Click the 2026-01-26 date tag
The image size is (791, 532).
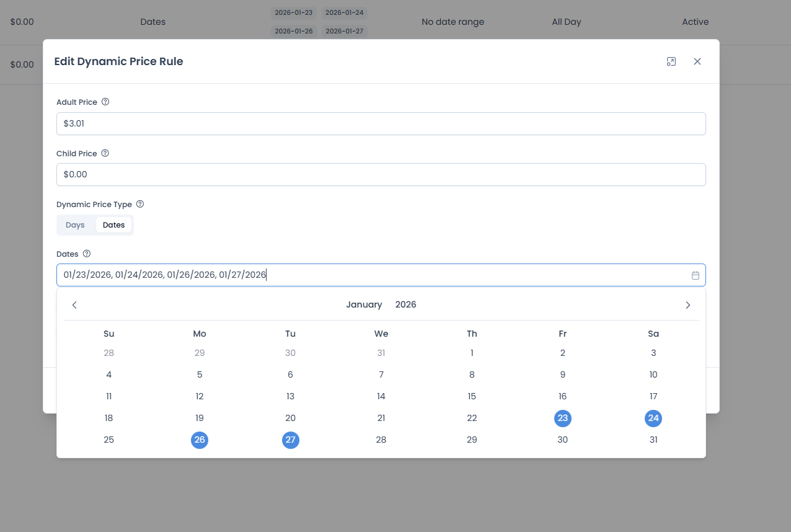(293, 31)
